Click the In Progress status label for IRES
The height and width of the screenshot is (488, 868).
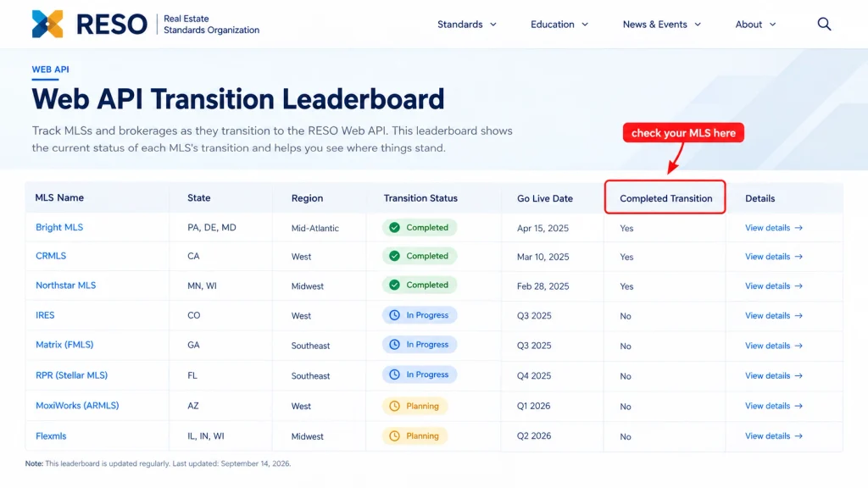(x=427, y=315)
